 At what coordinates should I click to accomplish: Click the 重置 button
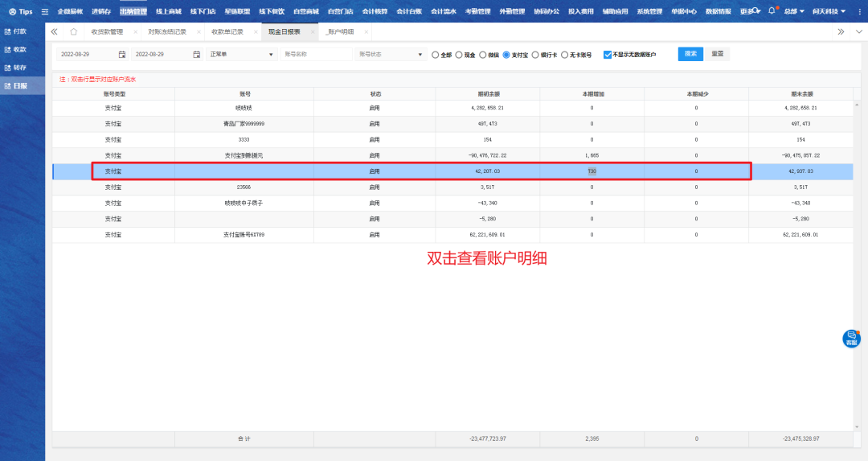click(718, 54)
